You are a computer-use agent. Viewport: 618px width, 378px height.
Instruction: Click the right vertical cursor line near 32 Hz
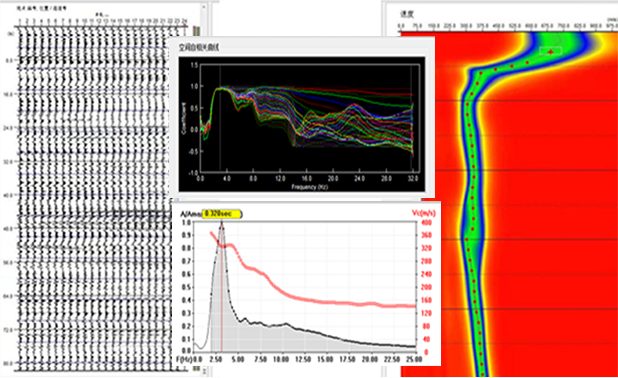411,117
